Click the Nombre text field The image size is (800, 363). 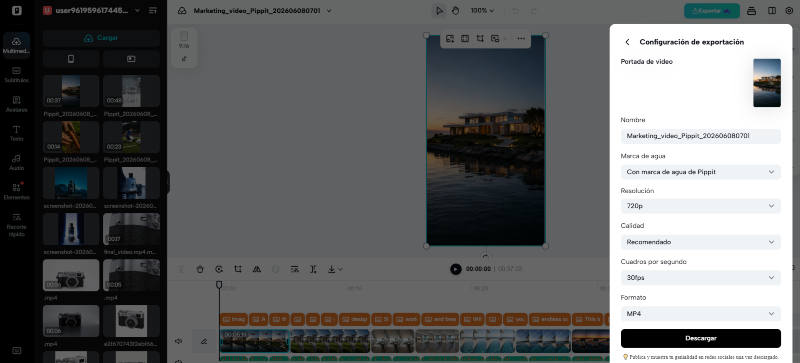pos(701,136)
